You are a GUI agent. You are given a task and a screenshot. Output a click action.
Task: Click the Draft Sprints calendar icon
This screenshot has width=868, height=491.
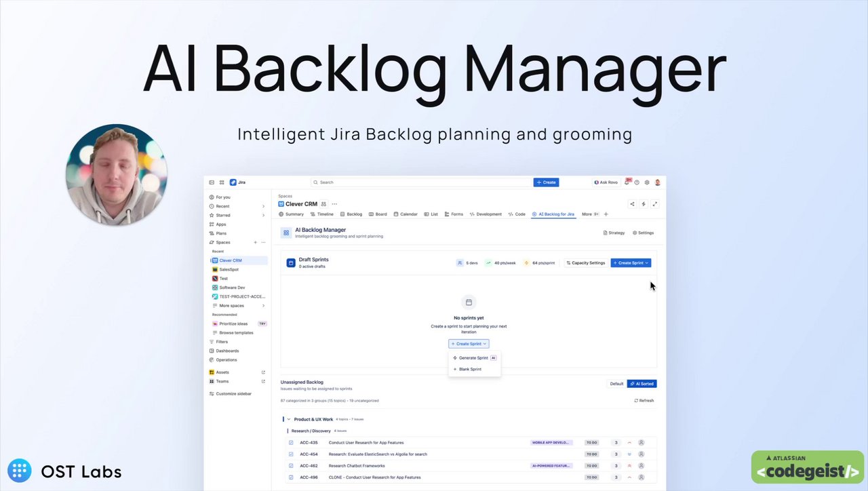pyautogui.click(x=291, y=262)
